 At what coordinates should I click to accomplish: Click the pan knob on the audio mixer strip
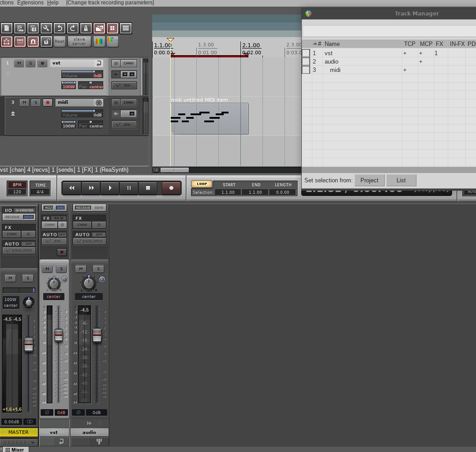[89, 283]
